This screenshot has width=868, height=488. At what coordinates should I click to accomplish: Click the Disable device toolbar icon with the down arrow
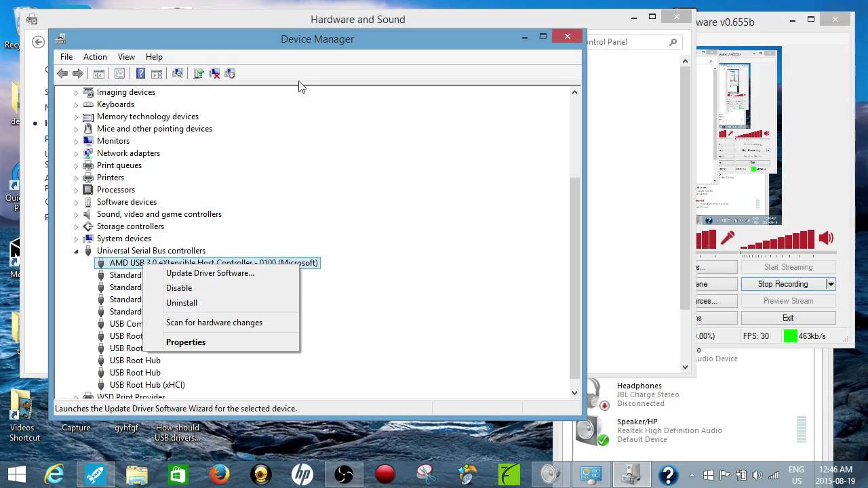[230, 73]
